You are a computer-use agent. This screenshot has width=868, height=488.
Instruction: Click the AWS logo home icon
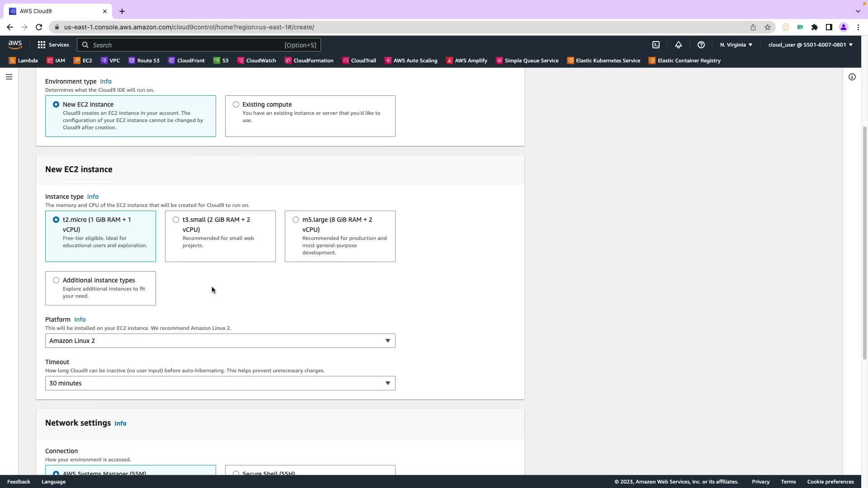coord(15,45)
